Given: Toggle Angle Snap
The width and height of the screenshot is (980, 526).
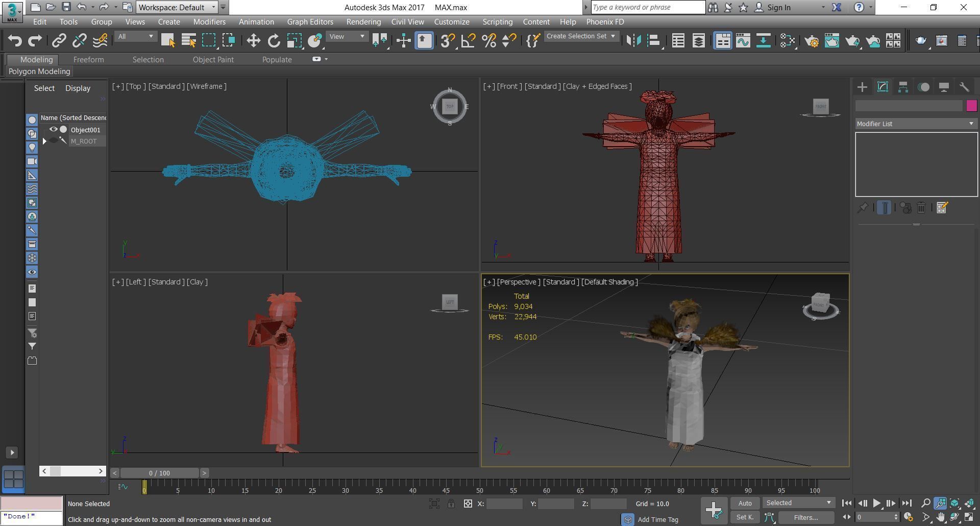Looking at the screenshot, I should 468,41.
